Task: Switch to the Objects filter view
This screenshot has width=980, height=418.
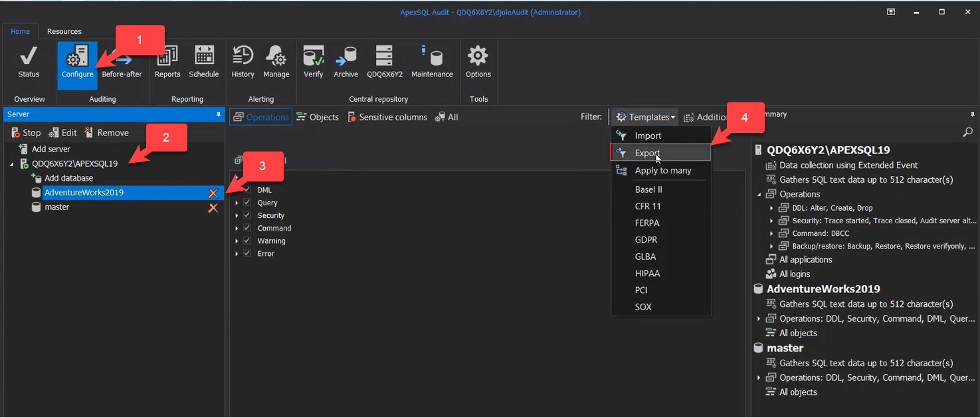Action: click(x=318, y=117)
